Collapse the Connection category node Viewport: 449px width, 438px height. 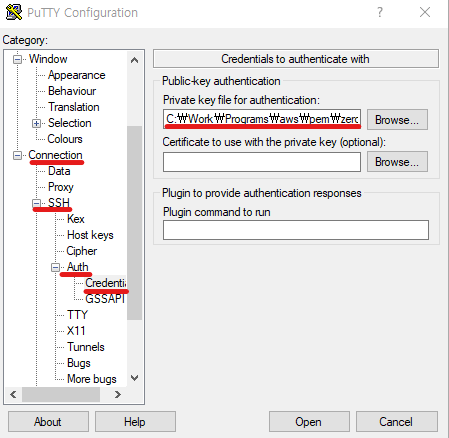[x=17, y=155]
